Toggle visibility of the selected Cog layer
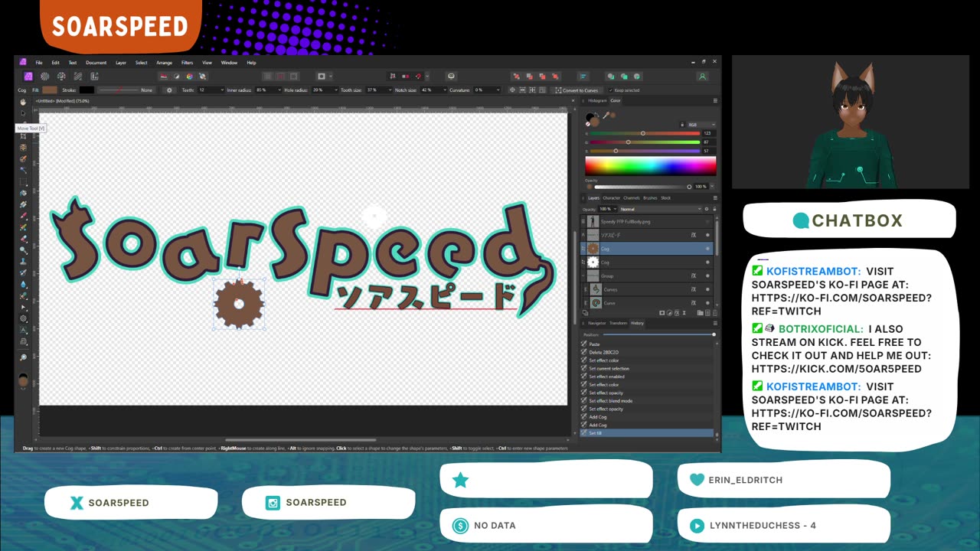Viewport: 980px width, 551px height. pyautogui.click(x=707, y=249)
